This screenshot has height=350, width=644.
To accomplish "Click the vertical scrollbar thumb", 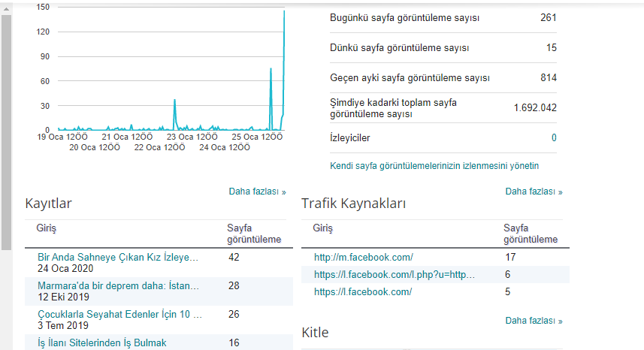I will [x=6, y=132].
